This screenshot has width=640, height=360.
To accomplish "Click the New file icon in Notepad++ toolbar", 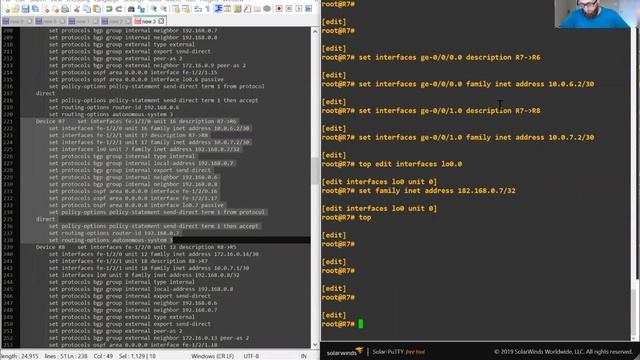I will [x=7, y=9].
